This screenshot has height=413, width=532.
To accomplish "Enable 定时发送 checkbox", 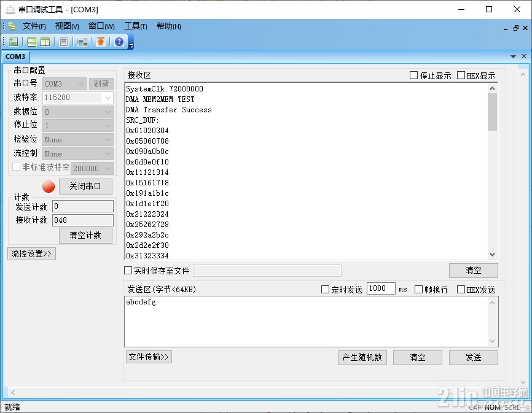I will (325, 289).
